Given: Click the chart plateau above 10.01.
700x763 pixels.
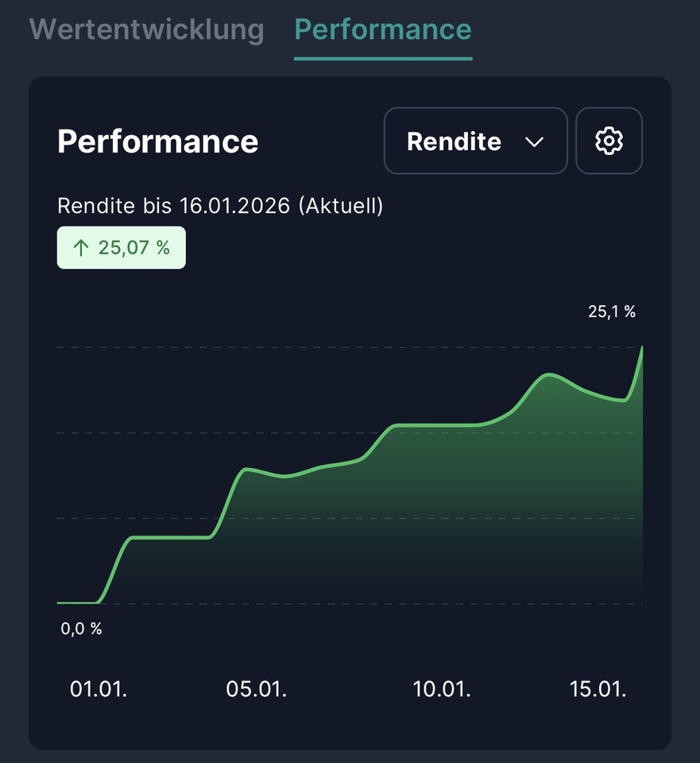Looking at the screenshot, I should [442, 425].
